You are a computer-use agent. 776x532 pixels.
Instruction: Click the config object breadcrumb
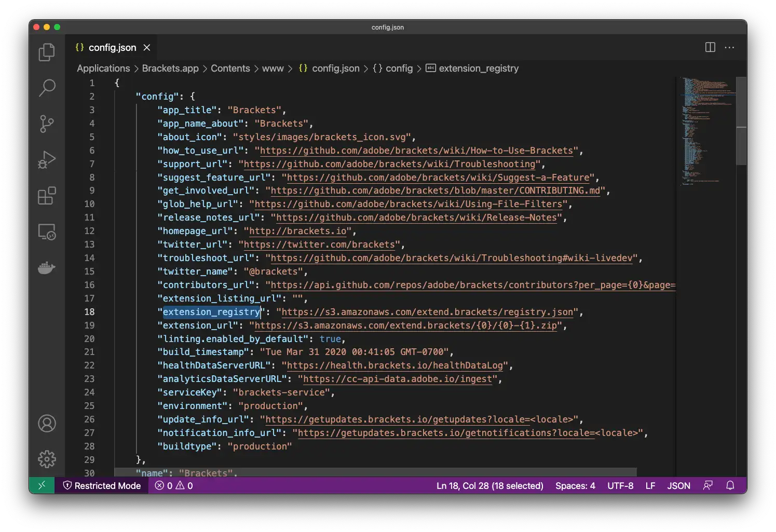coord(393,68)
